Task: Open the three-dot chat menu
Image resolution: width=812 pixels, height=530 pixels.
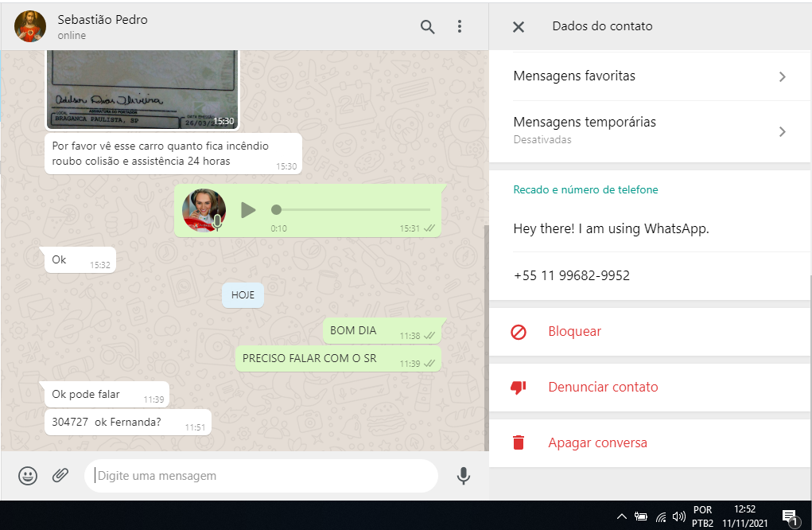Action: [x=459, y=27]
